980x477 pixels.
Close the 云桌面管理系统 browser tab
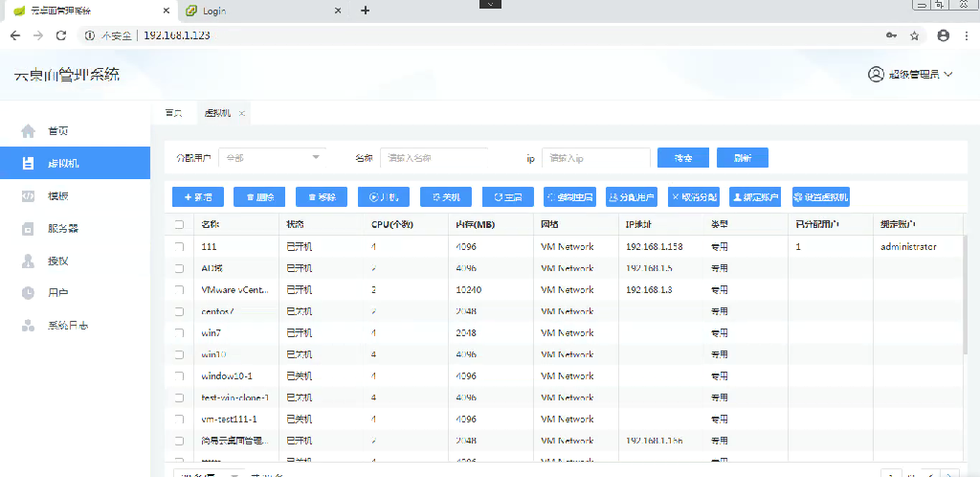click(x=167, y=11)
